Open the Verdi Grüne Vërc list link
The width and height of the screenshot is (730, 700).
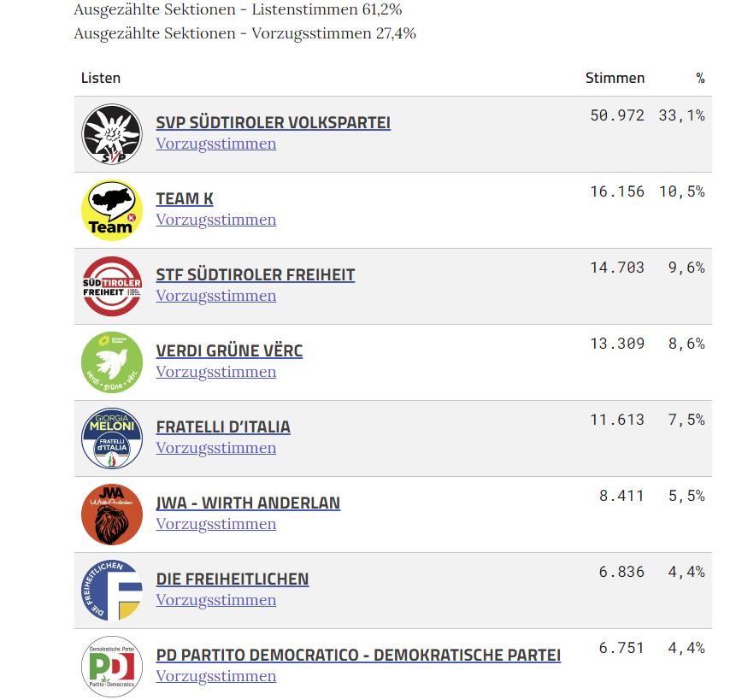point(229,350)
